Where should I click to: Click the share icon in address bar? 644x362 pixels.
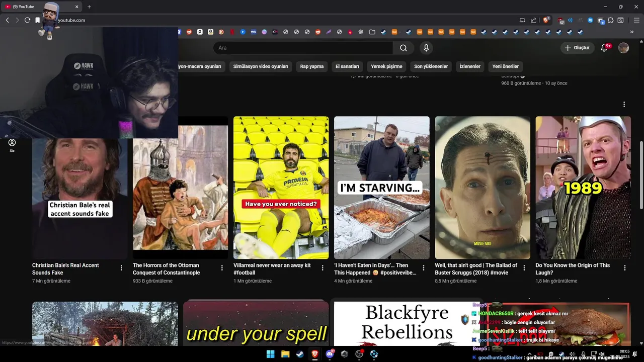[x=534, y=20]
